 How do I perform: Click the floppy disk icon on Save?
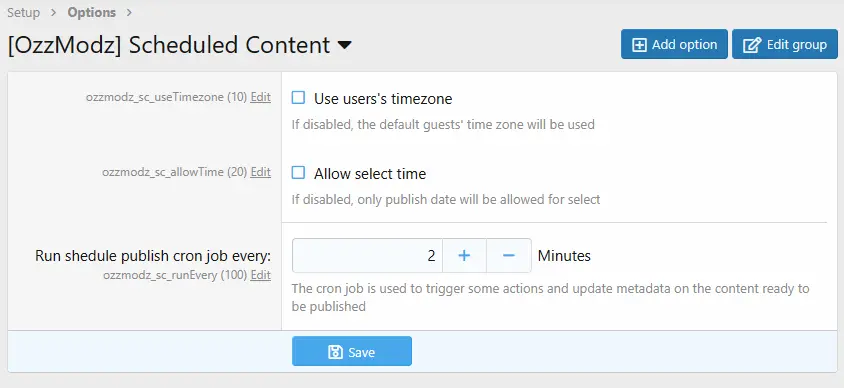(335, 352)
